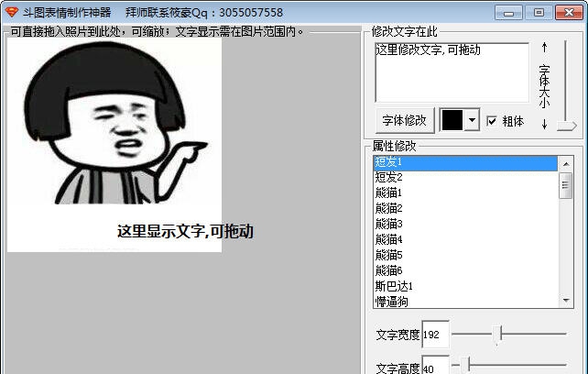Click the black color swatch
The height and width of the screenshot is (374, 588).
pos(452,120)
